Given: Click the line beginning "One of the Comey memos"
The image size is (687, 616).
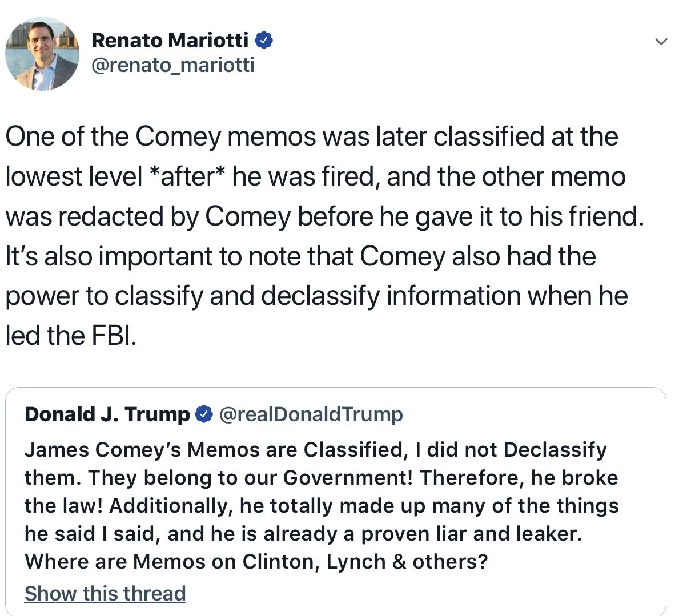Looking at the screenshot, I should 312,136.
